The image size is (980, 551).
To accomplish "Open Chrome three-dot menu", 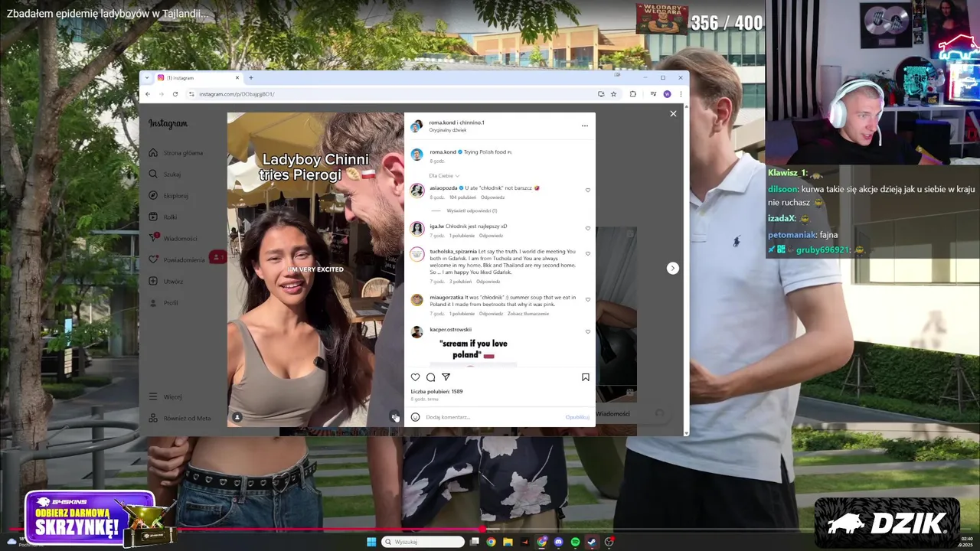I will pyautogui.click(x=681, y=94).
